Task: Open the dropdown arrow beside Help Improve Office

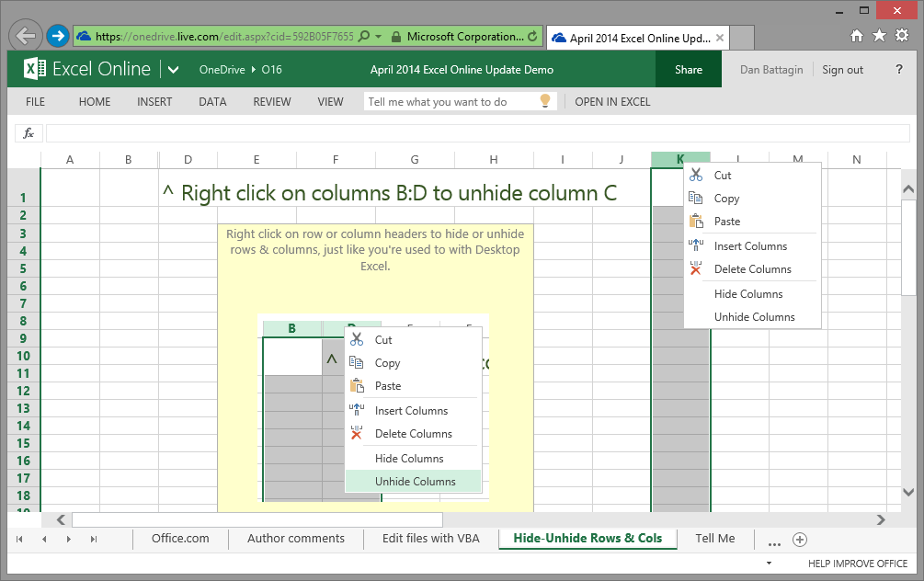Action: pyautogui.click(x=769, y=563)
